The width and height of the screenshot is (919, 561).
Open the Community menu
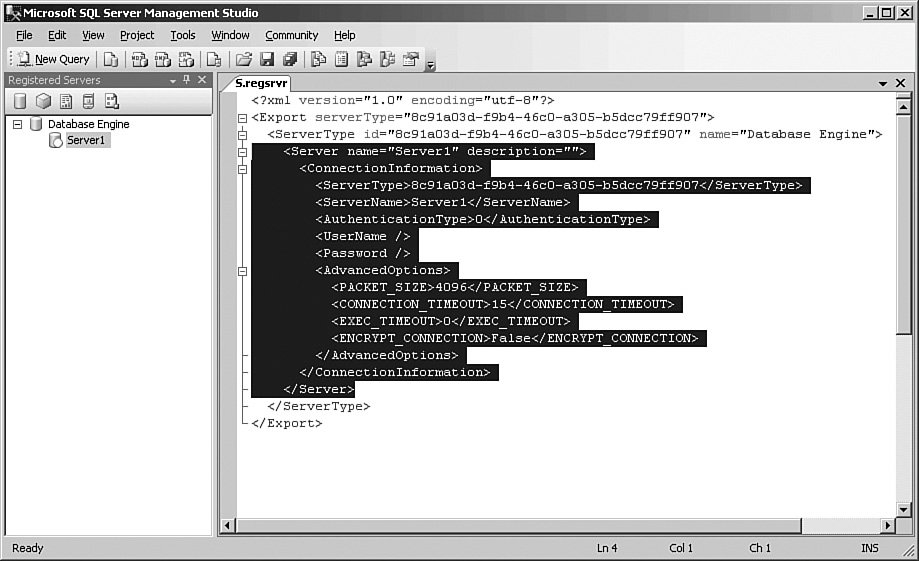tap(291, 35)
